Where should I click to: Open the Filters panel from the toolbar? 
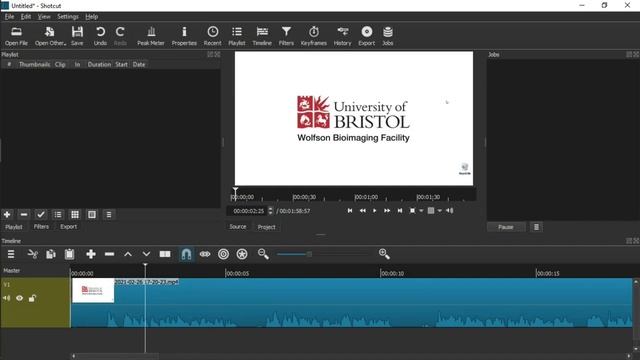pyautogui.click(x=286, y=36)
